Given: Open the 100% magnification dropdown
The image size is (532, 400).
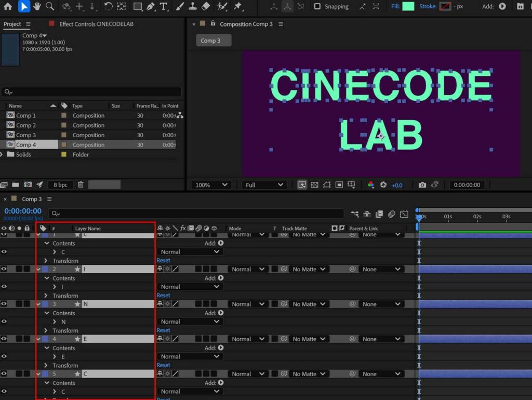Looking at the screenshot, I should (x=211, y=185).
